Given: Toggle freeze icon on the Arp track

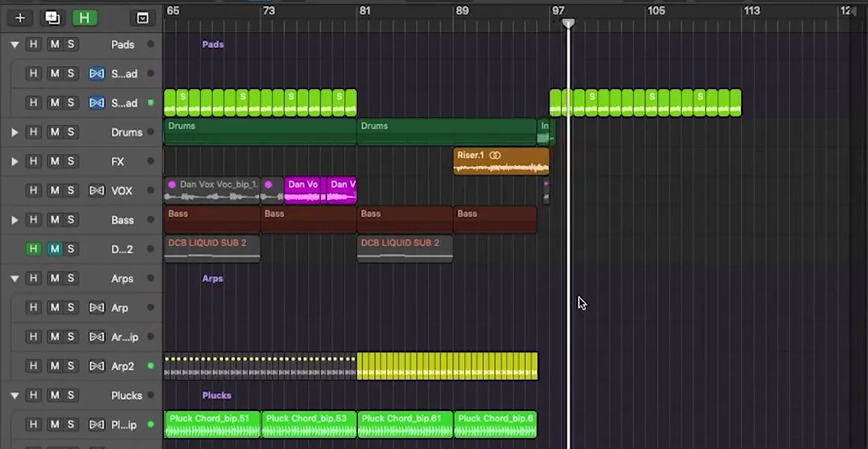Looking at the screenshot, I should [97, 308].
